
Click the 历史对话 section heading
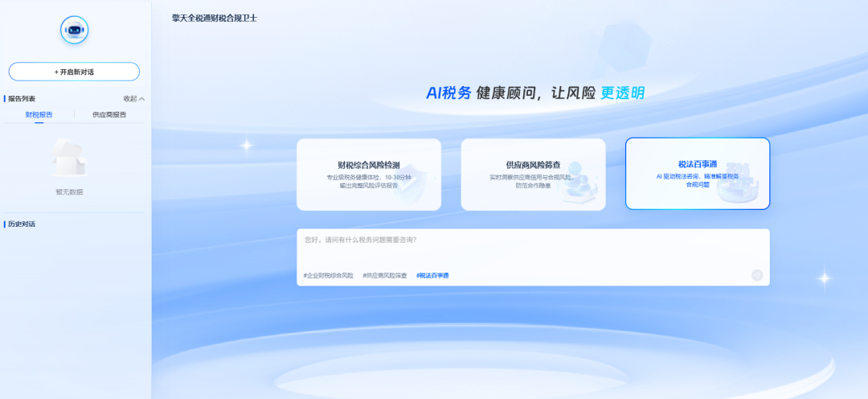(x=22, y=224)
